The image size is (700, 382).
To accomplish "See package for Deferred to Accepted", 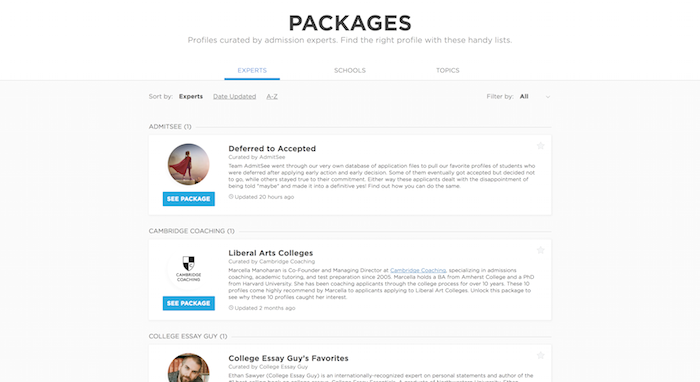I will point(188,199).
